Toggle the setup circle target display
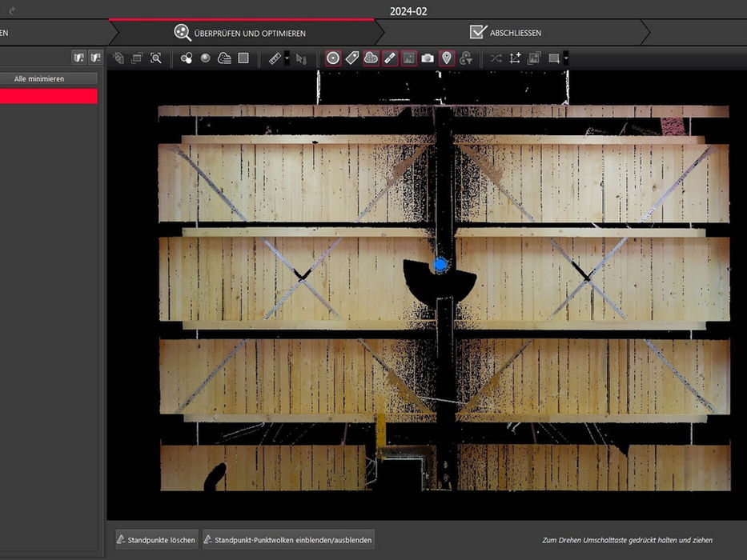Screen dimensions: 747x560 click(x=333, y=58)
